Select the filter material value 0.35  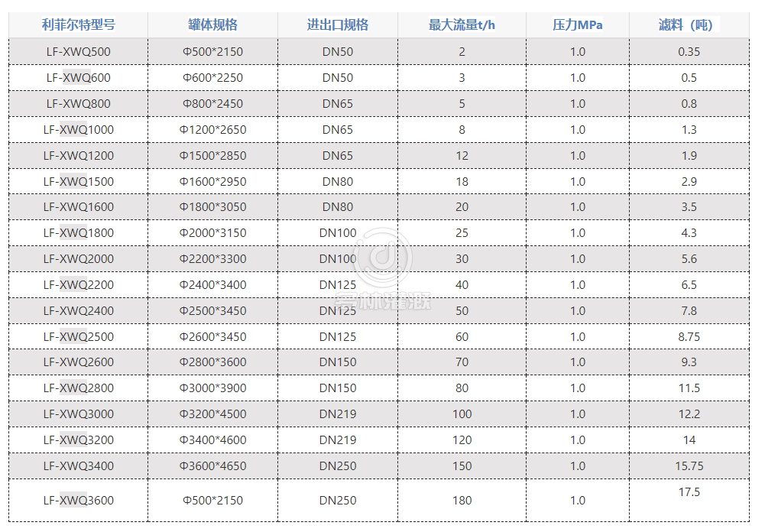click(x=689, y=52)
